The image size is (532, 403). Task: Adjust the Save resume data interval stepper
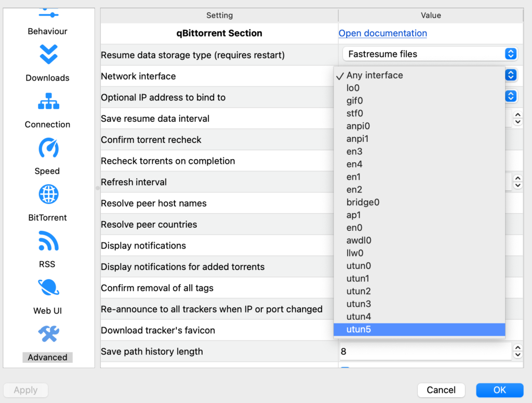pos(518,118)
